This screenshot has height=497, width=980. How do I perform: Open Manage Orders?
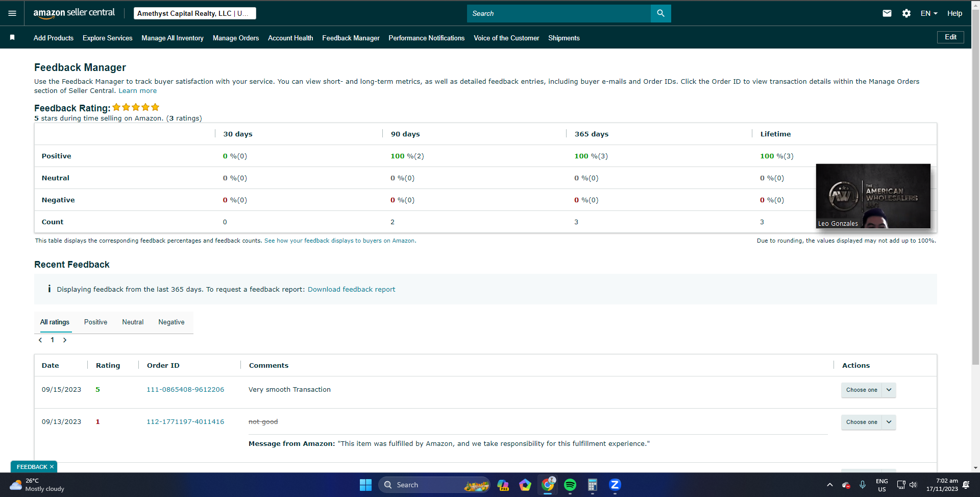point(236,38)
